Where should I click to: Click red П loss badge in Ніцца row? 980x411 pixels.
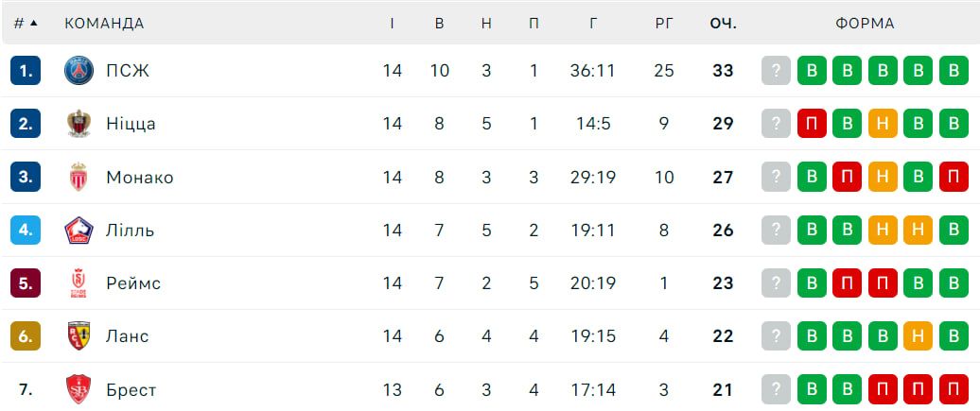click(812, 124)
